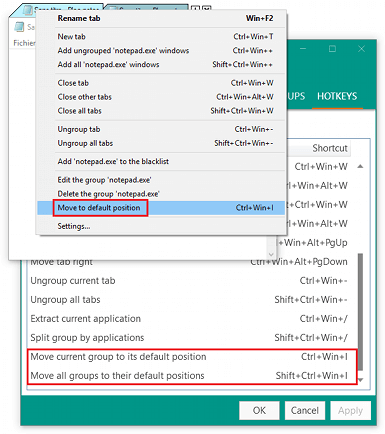The height and width of the screenshot is (434, 385).
Task: Select 'Move tab right' hotkey row
Action: click(x=190, y=263)
